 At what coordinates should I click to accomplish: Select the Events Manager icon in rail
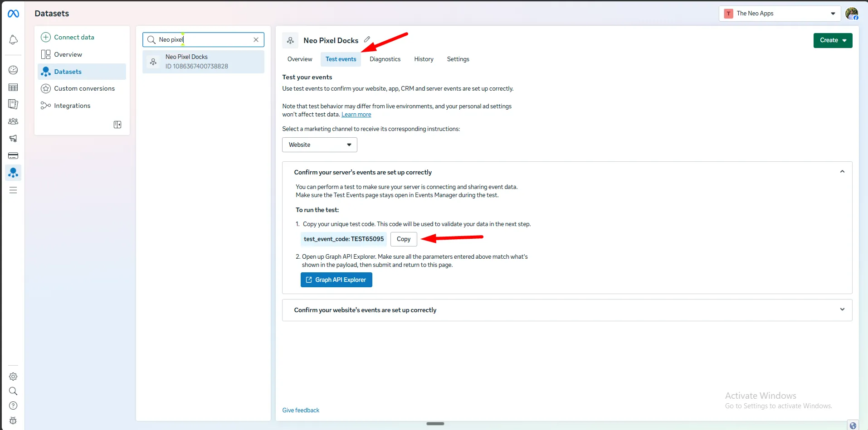pyautogui.click(x=13, y=173)
